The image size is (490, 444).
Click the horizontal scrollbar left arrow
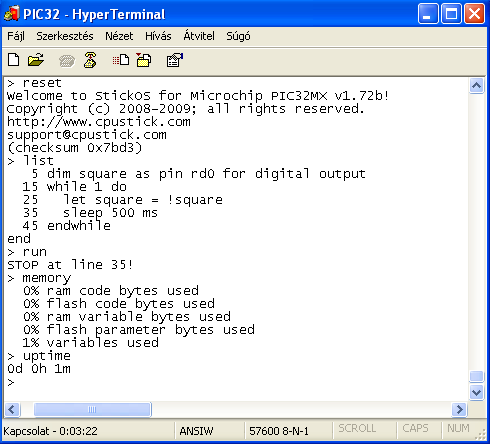[12, 409]
